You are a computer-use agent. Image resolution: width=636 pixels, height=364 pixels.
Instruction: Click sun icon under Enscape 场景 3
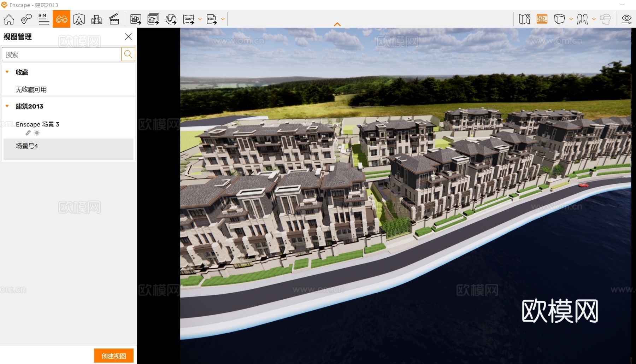37,133
